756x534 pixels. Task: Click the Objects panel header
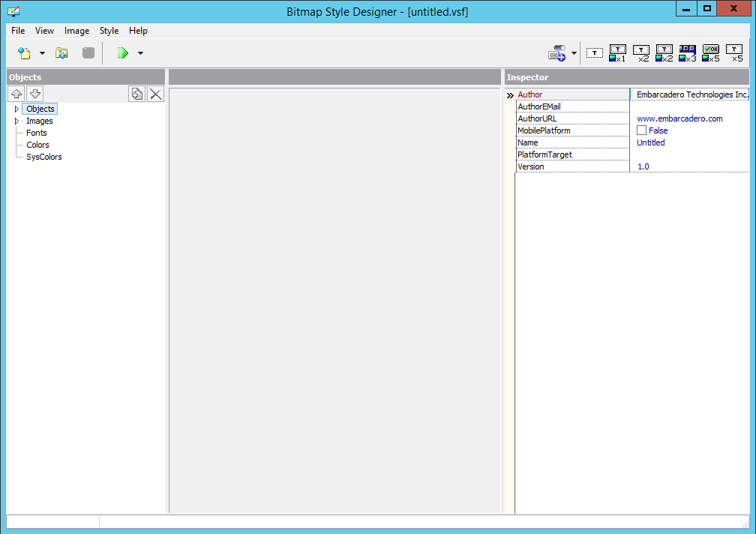click(x=85, y=77)
